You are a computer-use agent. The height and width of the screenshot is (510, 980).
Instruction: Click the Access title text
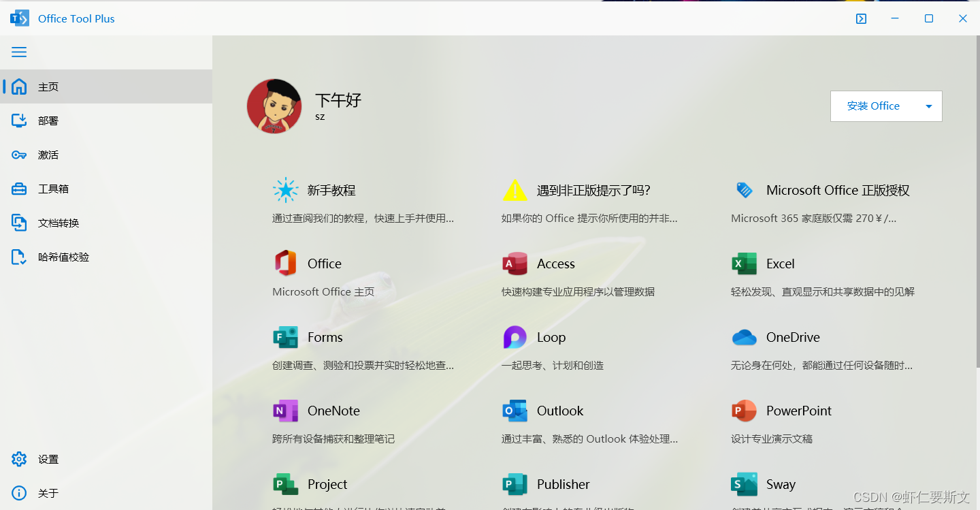pos(556,264)
